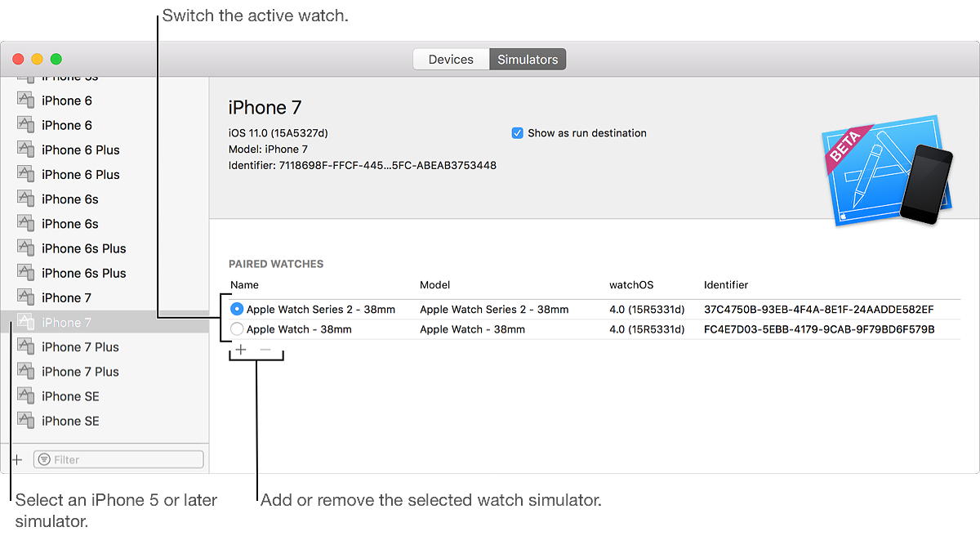Screen dimensions: 980x536
Task: Click watchOS version in Apple Watch Series 2 row
Action: pyautogui.click(x=647, y=310)
